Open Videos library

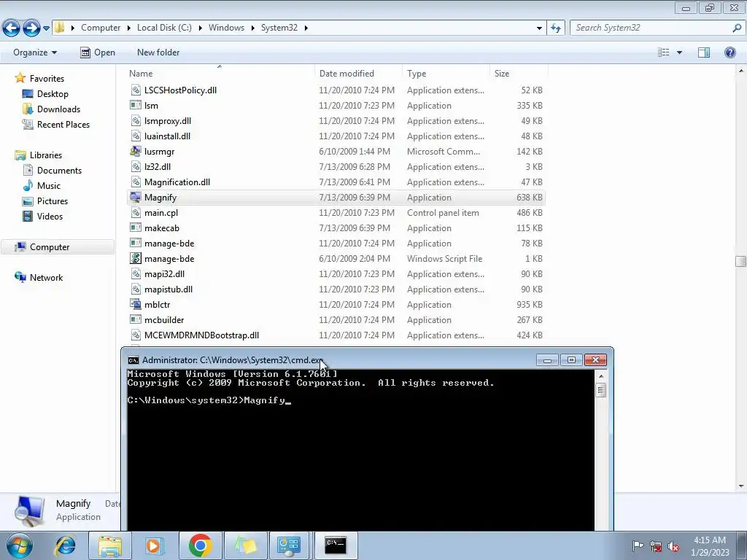50,216
